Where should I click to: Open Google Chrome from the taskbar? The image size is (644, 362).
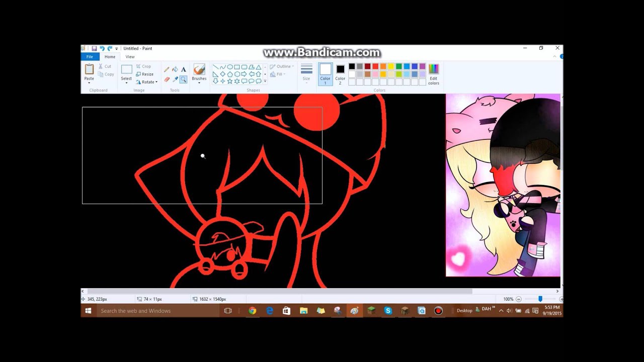[253, 311]
